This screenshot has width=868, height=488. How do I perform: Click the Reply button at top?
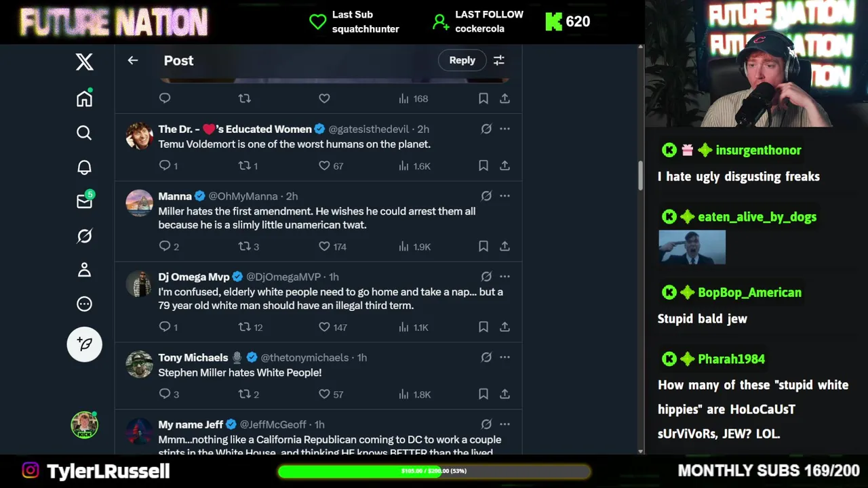462,60
